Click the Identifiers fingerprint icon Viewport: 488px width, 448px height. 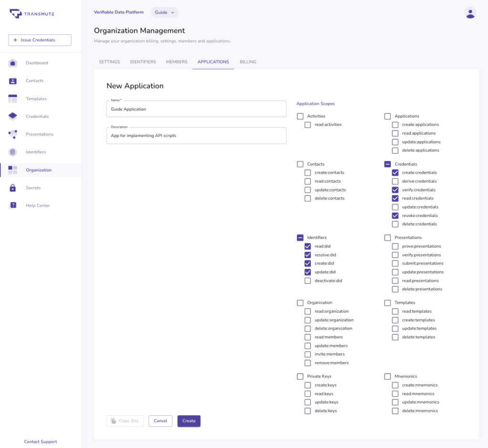click(x=13, y=152)
